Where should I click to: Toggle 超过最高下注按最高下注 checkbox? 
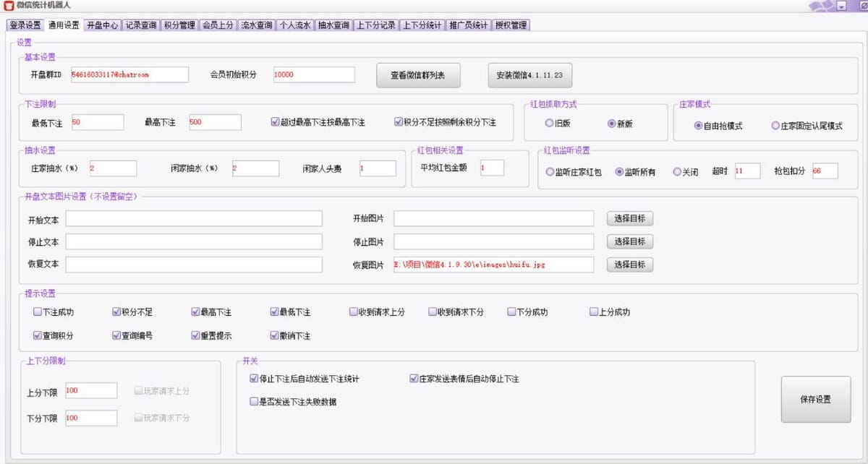tap(318, 122)
